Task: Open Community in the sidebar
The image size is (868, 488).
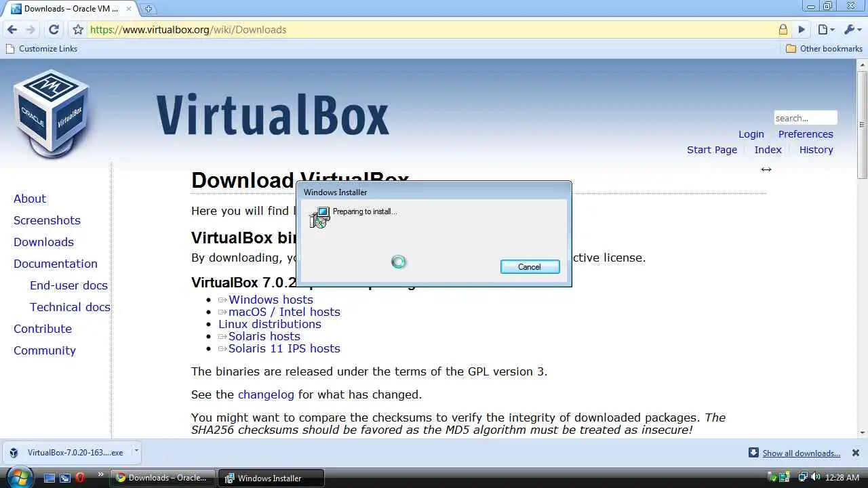Action: pyautogui.click(x=45, y=350)
